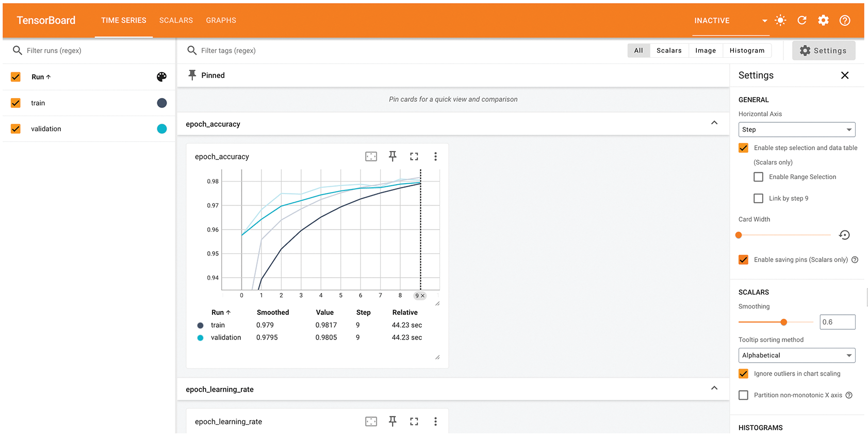Fit epoch_accuracy chart domain to data

click(x=371, y=156)
